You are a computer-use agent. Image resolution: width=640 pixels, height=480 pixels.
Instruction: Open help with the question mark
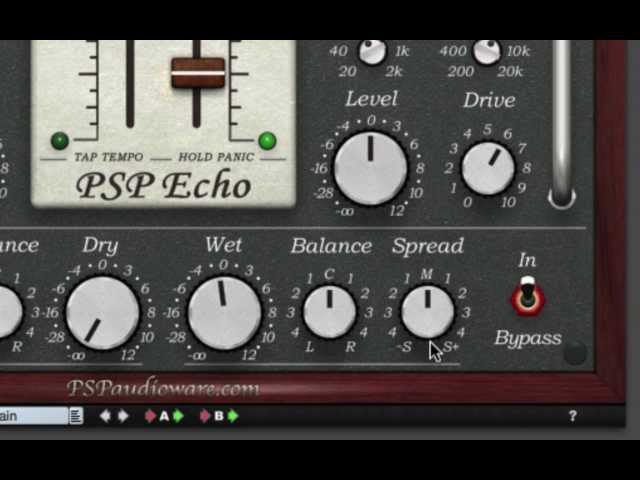point(573,416)
